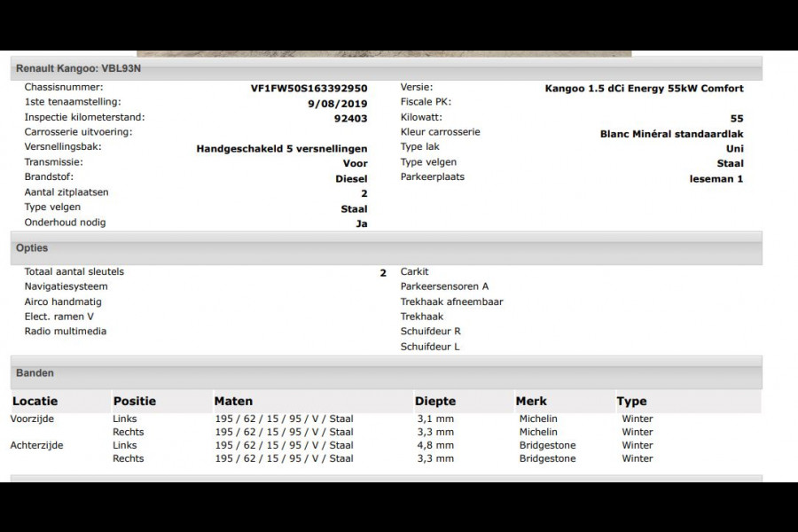Select the Blanc Minéral standaardlak colour value
The height and width of the screenshot is (532, 798).
click(671, 134)
